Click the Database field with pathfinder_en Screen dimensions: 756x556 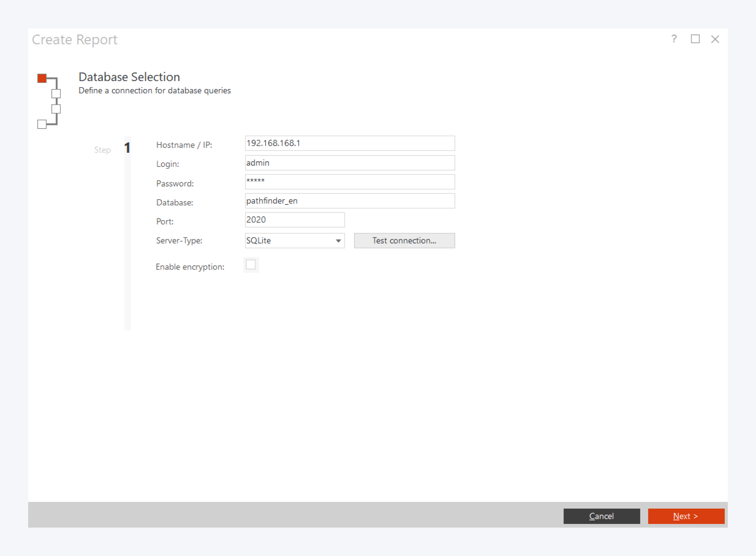pos(350,201)
